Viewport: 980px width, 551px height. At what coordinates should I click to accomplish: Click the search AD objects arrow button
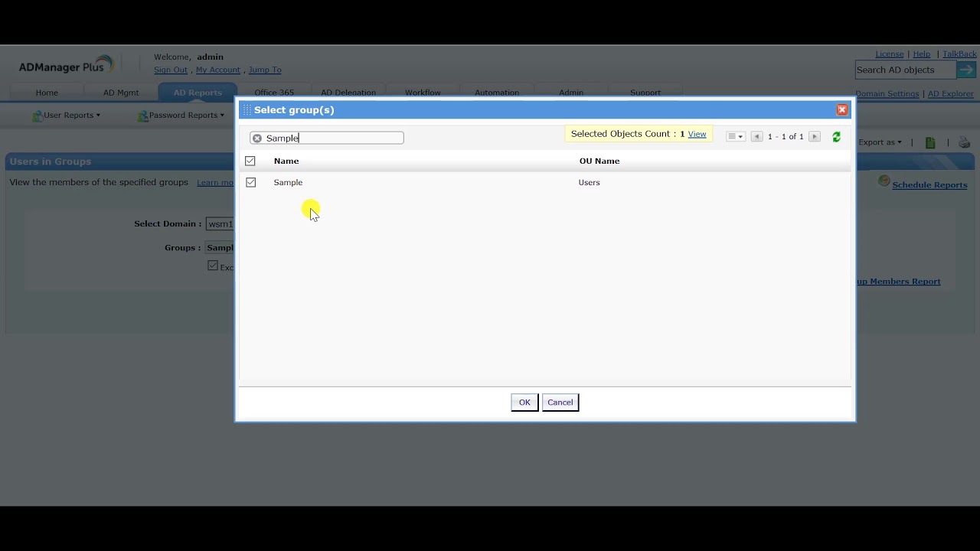click(966, 70)
